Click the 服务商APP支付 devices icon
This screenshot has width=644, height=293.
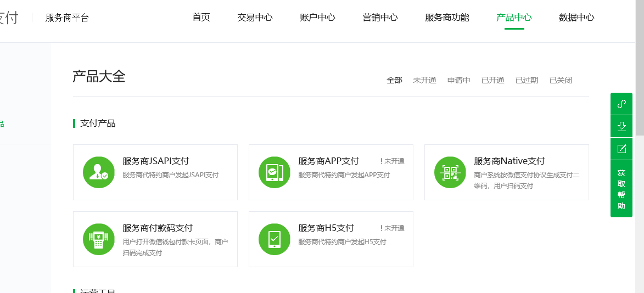click(x=275, y=172)
